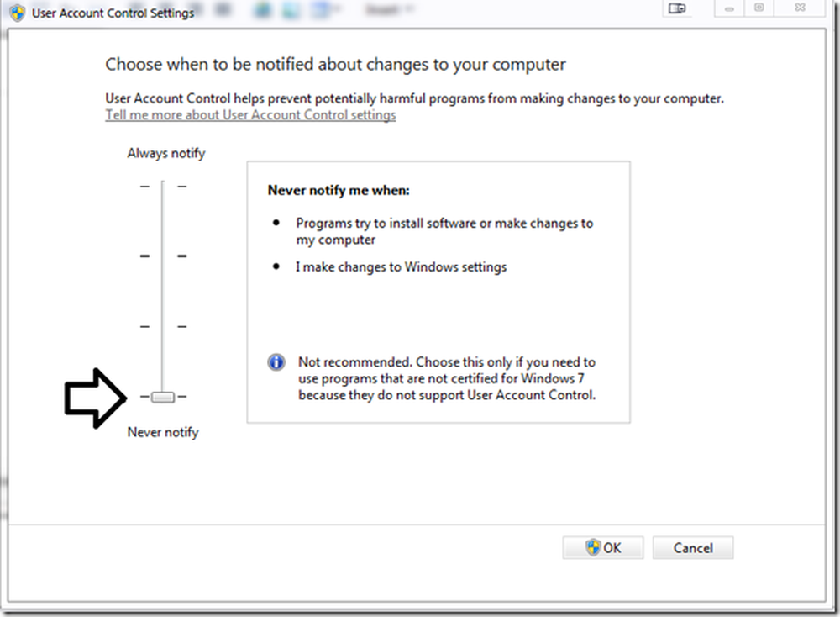Maximize the User Account Control Settings window
This screenshot has height=617, width=840.
pyautogui.click(x=759, y=8)
